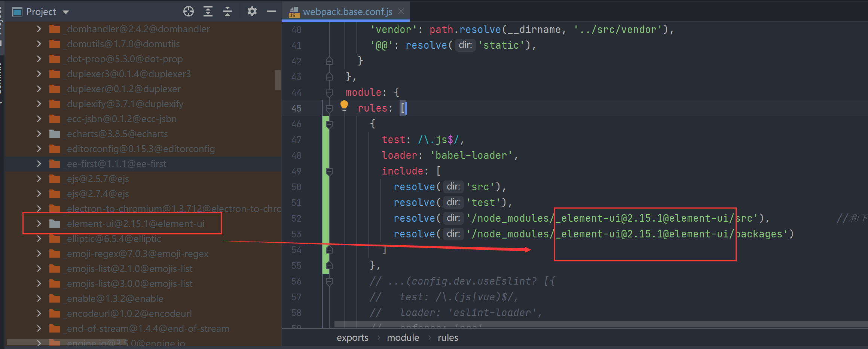Close the webpack.base.conf.js tab
The height and width of the screenshot is (349, 868).
point(401,12)
